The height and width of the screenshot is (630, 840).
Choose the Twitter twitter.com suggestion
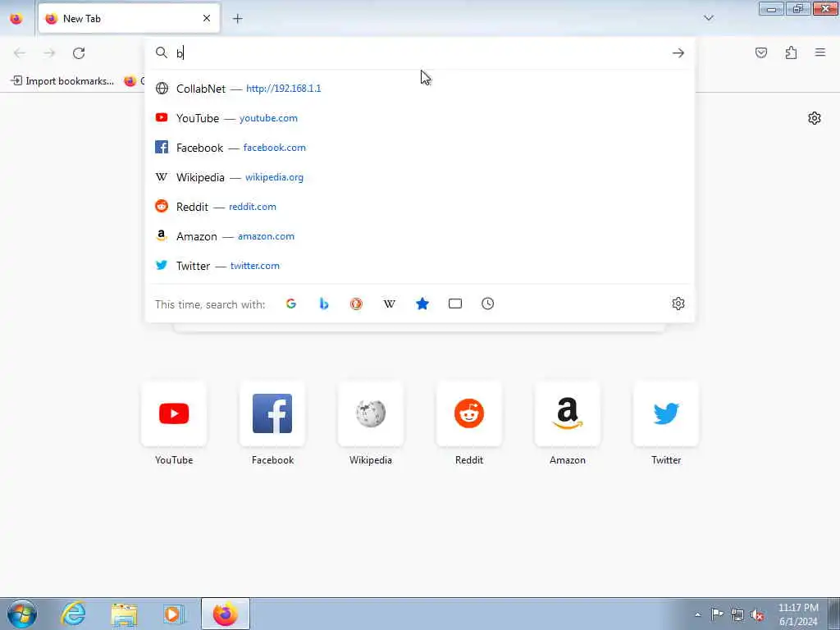click(x=420, y=266)
